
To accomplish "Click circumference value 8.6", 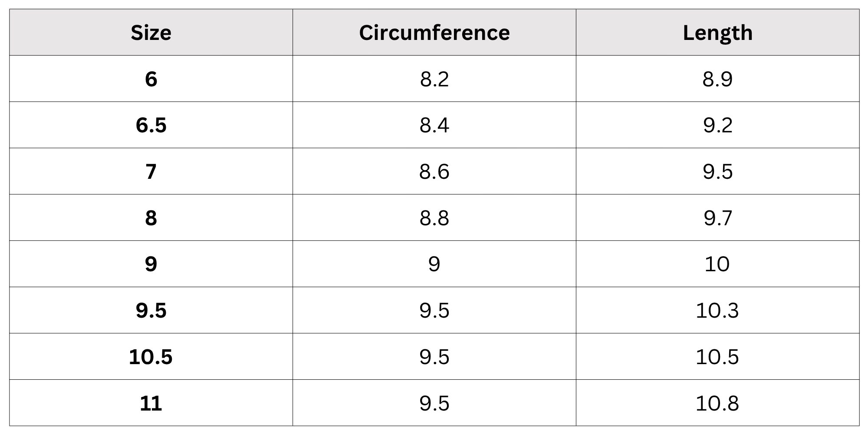I will 434,171.
